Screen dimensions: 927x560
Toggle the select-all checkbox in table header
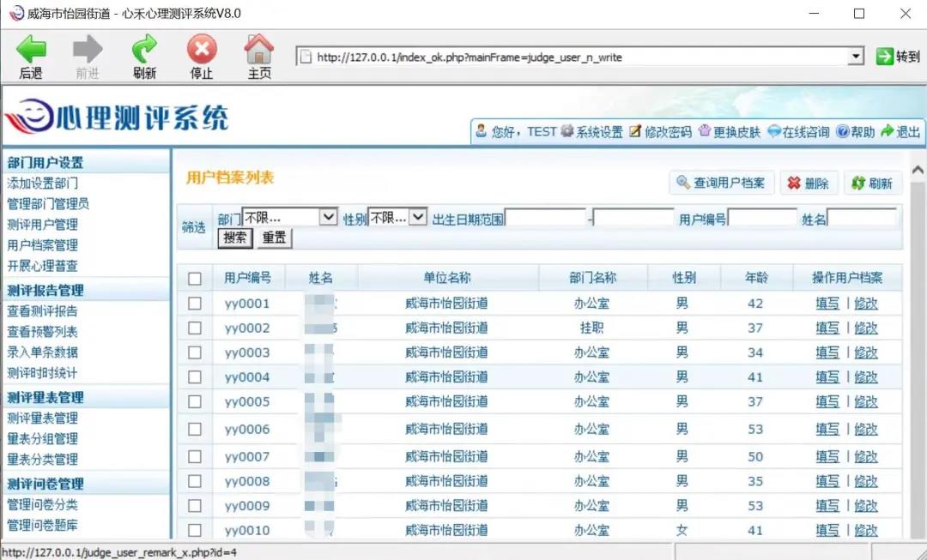[x=195, y=279]
